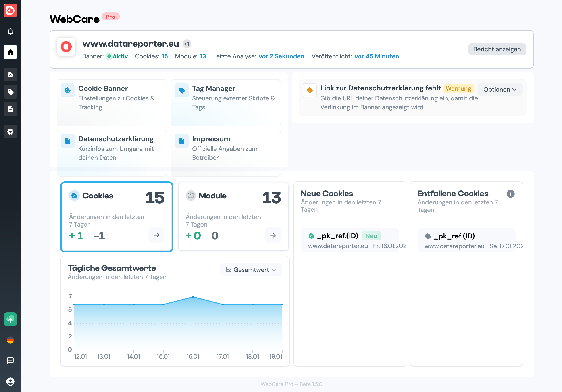Expand the +1 additional domains badge
This screenshot has width=562, height=392.
tap(187, 44)
